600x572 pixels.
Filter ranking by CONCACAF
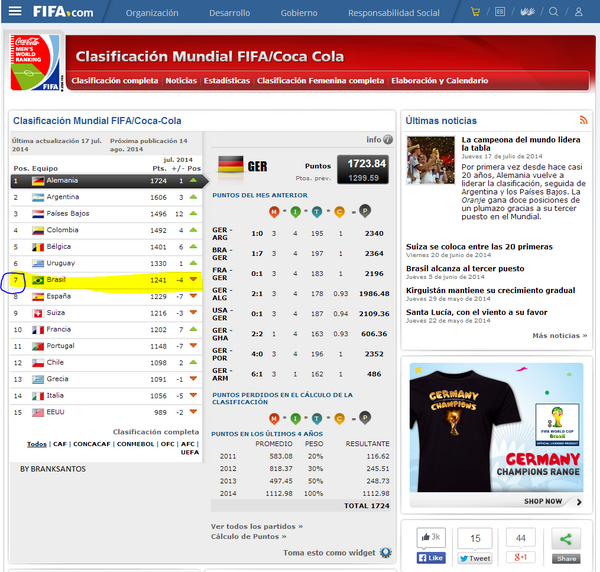[x=91, y=444]
